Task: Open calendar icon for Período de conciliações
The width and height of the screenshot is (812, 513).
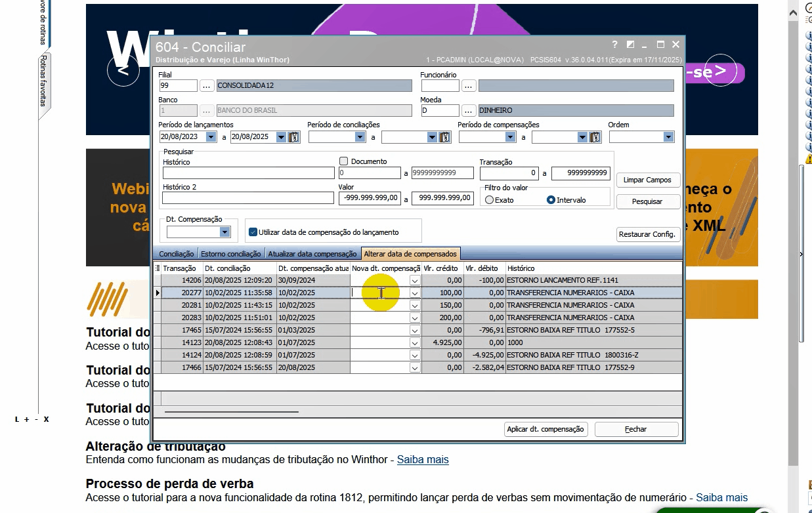Action: pos(444,137)
